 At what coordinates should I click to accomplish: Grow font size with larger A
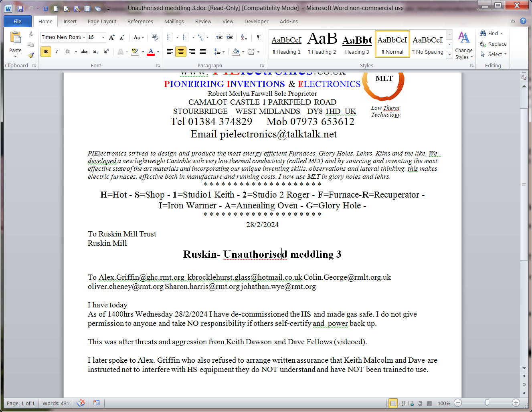pos(112,37)
